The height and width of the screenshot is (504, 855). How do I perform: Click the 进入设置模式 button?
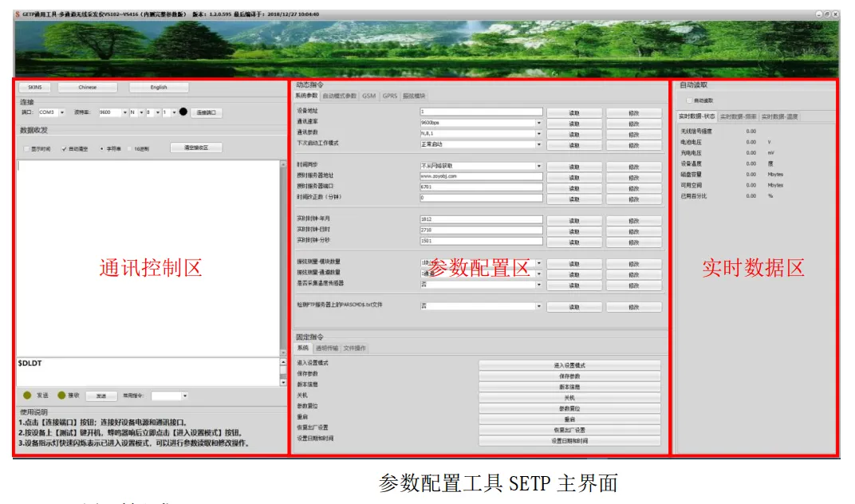pos(570,365)
